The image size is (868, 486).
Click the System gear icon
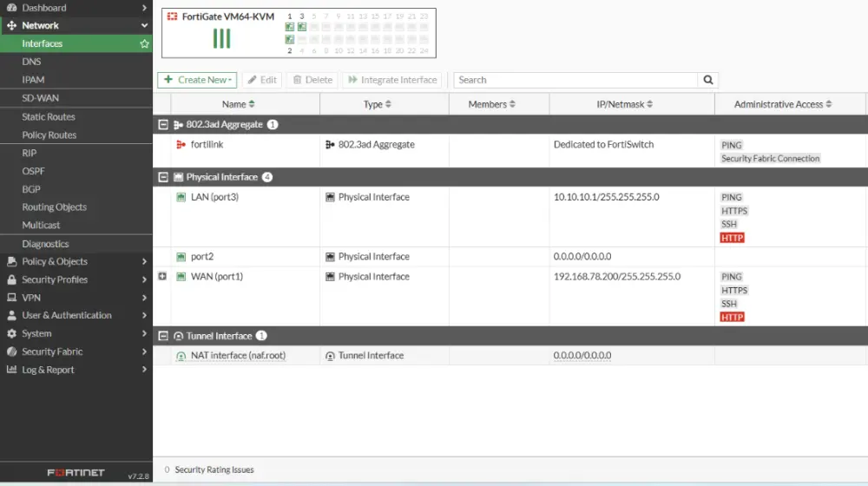pos(11,334)
